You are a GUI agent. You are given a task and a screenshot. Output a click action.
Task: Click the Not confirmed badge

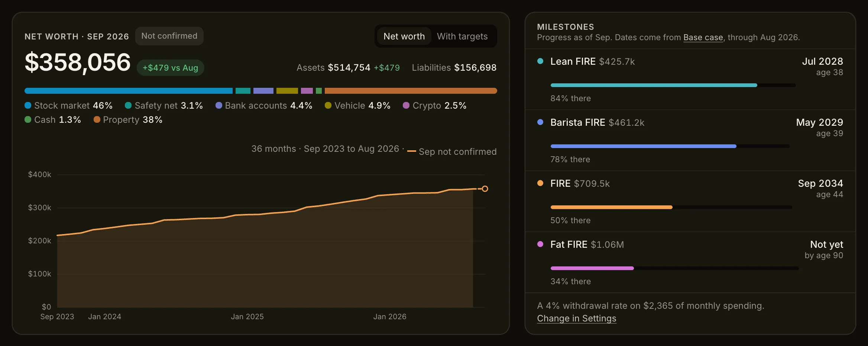(x=169, y=36)
